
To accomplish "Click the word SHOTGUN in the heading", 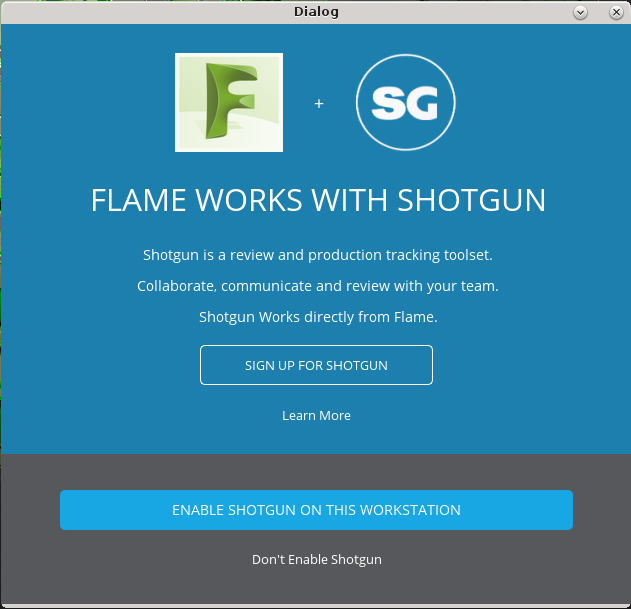I will [x=471, y=200].
